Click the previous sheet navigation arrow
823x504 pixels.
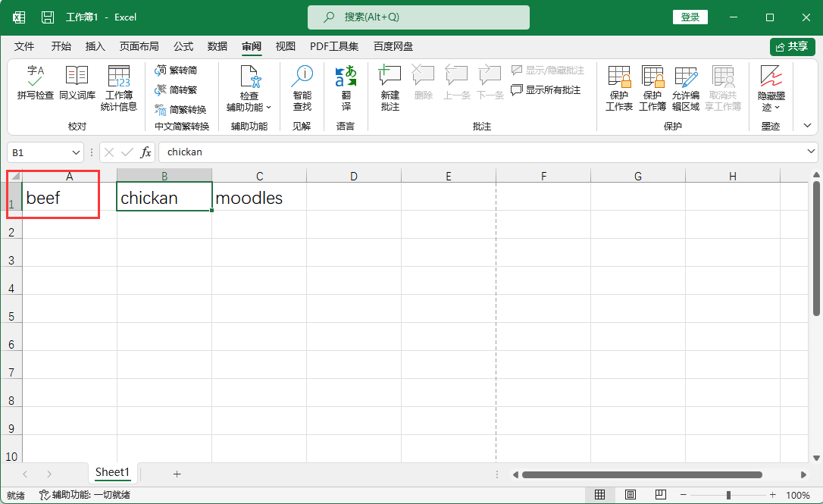point(25,474)
